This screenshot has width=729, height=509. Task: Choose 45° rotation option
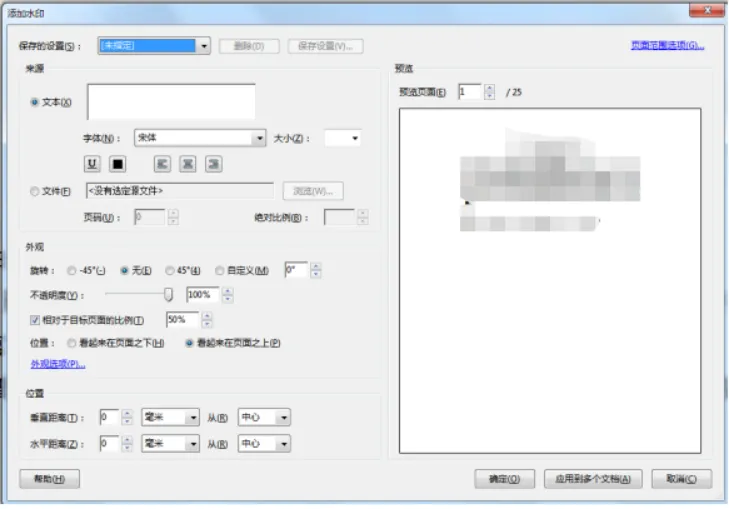tap(170, 270)
